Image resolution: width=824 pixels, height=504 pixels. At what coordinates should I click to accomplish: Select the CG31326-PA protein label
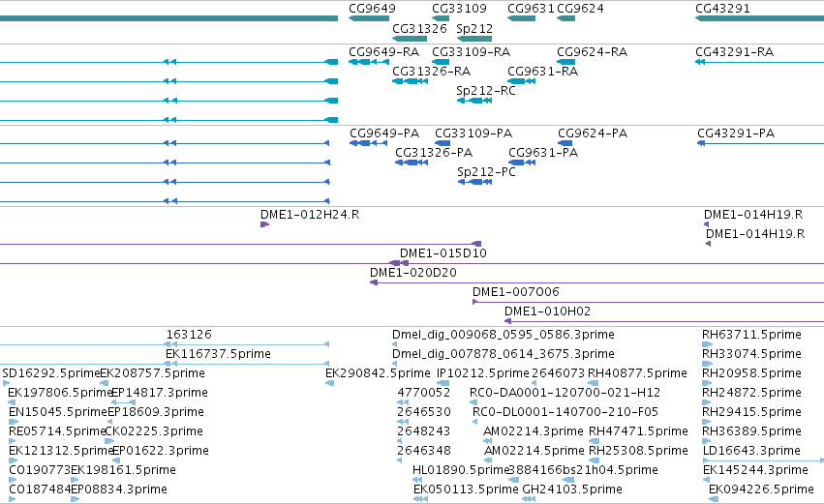(434, 153)
